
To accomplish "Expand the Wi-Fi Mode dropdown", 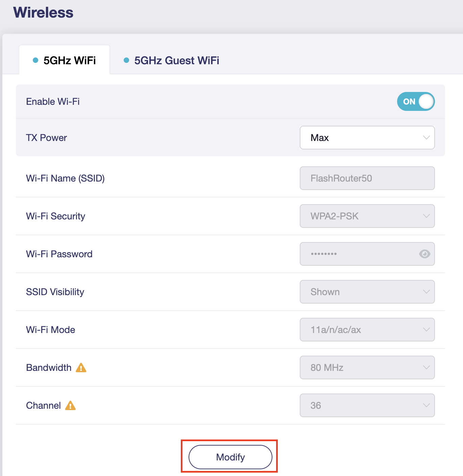I will 367,330.
